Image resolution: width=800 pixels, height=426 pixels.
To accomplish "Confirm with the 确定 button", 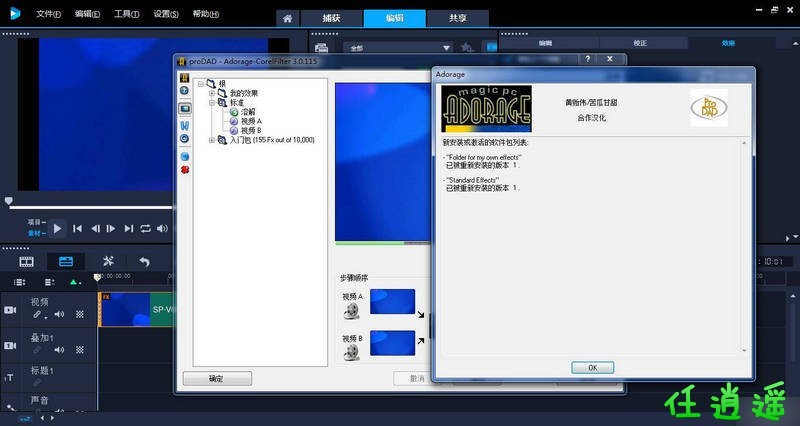I will (x=217, y=379).
